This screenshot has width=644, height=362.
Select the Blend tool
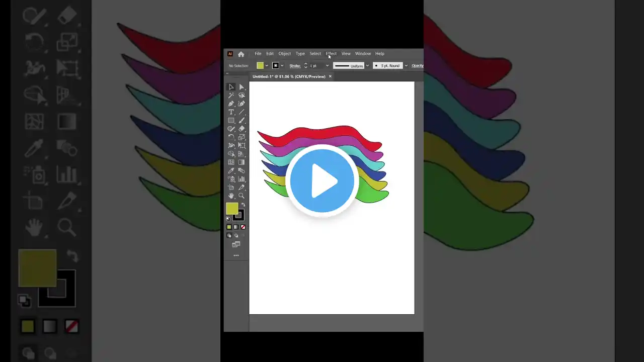pyautogui.click(x=242, y=171)
